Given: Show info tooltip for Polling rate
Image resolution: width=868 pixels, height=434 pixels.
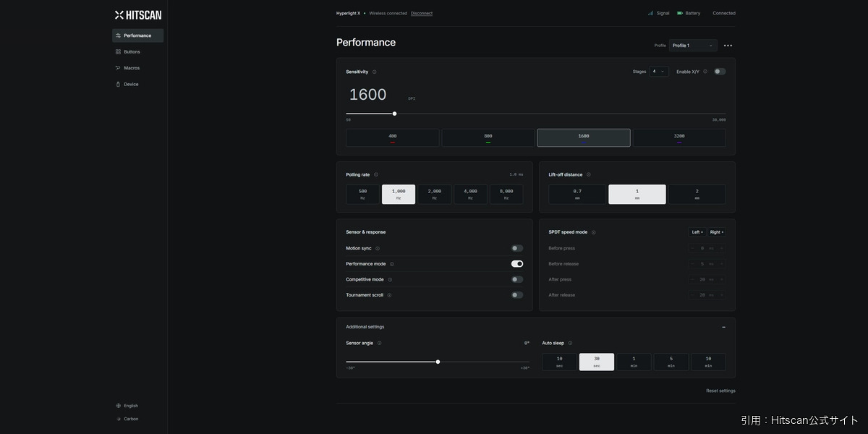Looking at the screenshot, I should coord(375,174).
